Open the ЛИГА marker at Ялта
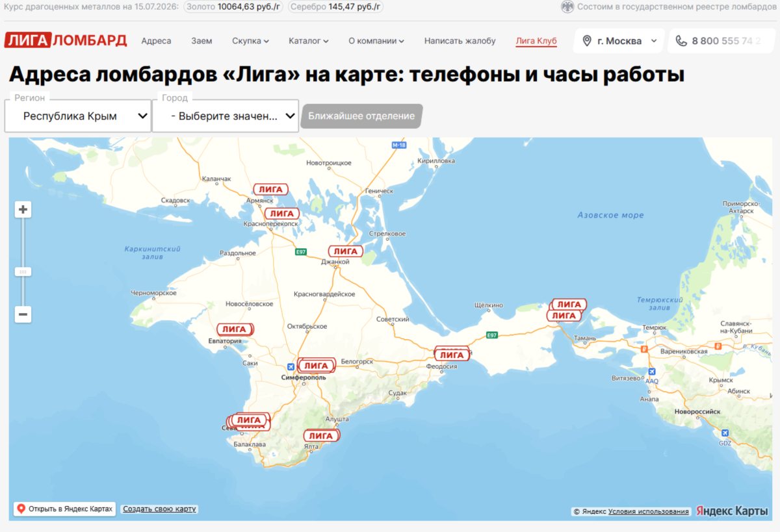The width and height of the screenshot is (780, 532). pos(321,436)
